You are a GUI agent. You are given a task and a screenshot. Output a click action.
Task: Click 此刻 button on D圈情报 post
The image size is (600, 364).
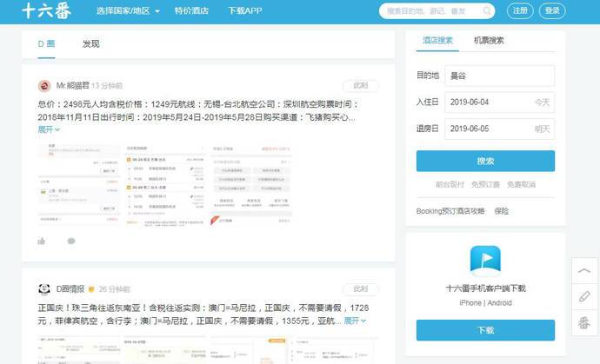click(x=361, y=289)
